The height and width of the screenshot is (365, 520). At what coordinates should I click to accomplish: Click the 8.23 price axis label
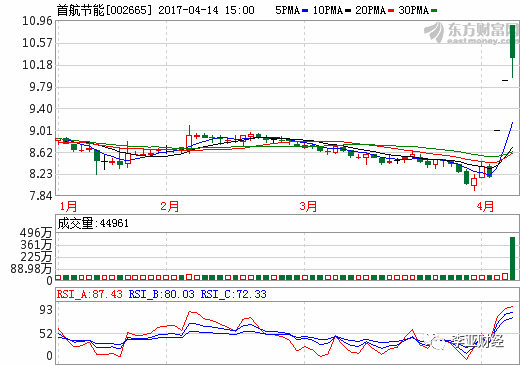[x=41, y=174]
